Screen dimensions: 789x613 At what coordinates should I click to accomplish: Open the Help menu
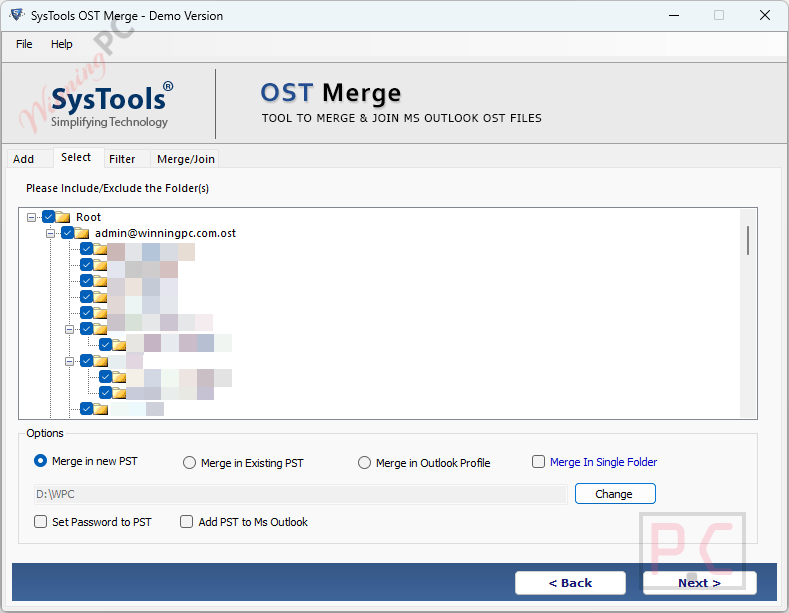pyautogui.click(x=61, y=44)
